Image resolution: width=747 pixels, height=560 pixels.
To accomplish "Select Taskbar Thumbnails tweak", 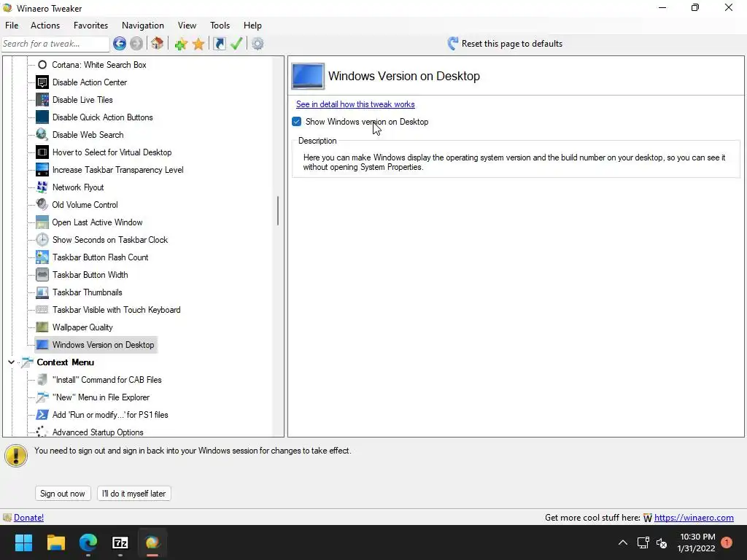I will point(88,292).
